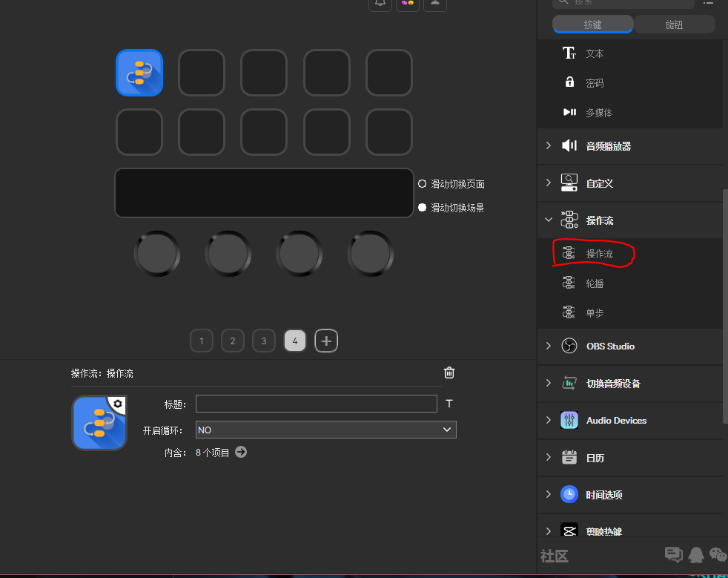Expand the Audio Devices category
Image resolution: width=728 pixels, height=578 pixels.
click(549, 420)
